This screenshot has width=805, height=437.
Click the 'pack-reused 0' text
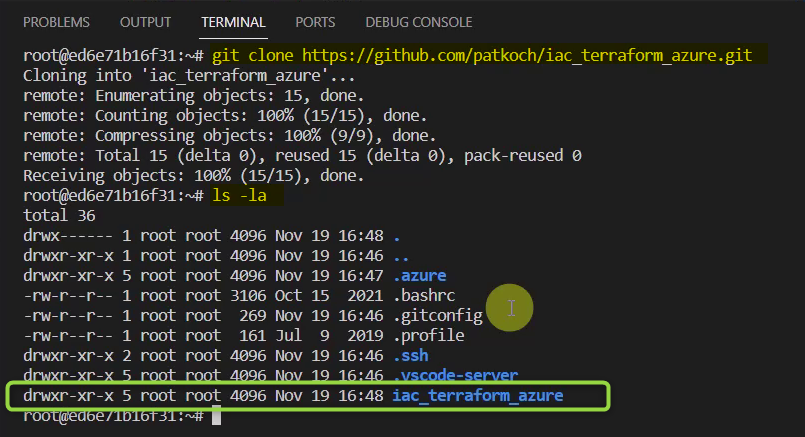coord(523,156)
